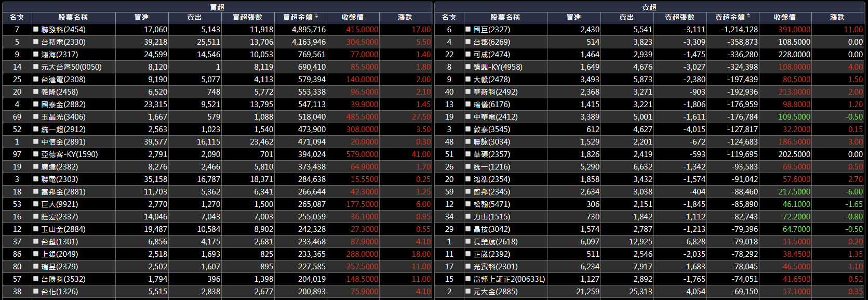
Task: Select stock name 松翰(5471)
Action: [492, 204]
